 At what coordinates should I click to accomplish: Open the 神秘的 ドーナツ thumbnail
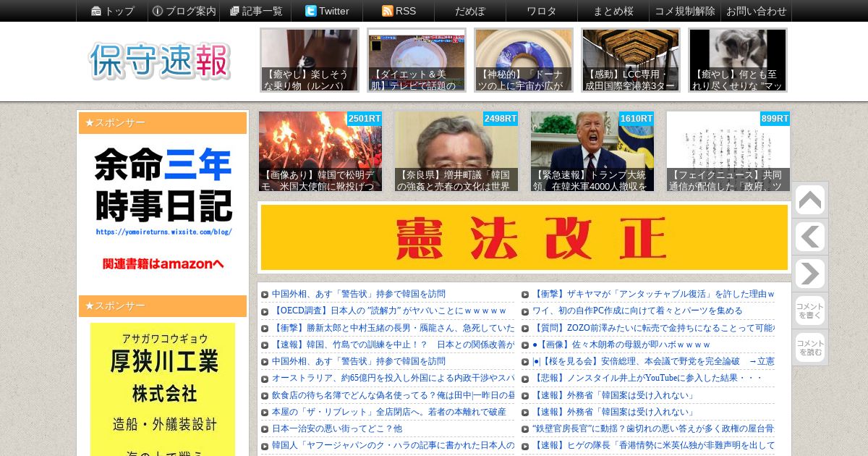click(x=524, y=60)
